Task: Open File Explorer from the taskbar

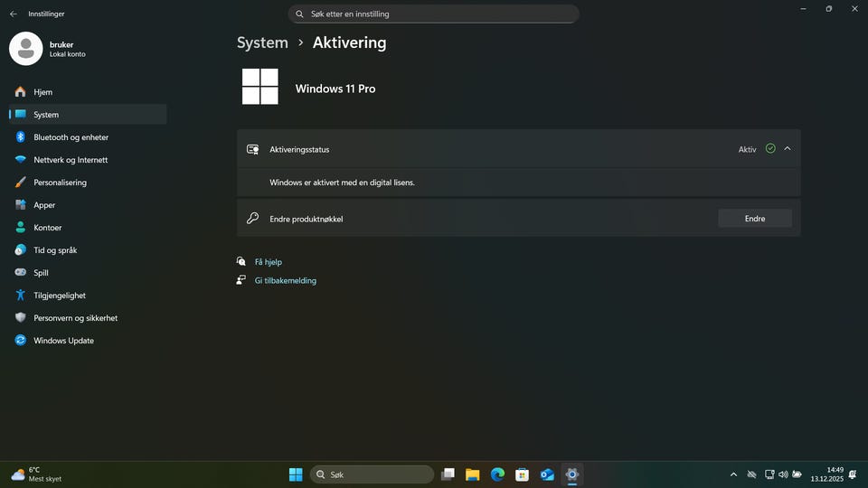Action: (472, 474)
